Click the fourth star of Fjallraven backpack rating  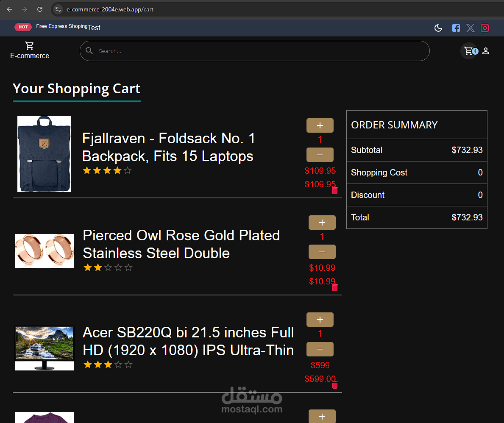117,171
